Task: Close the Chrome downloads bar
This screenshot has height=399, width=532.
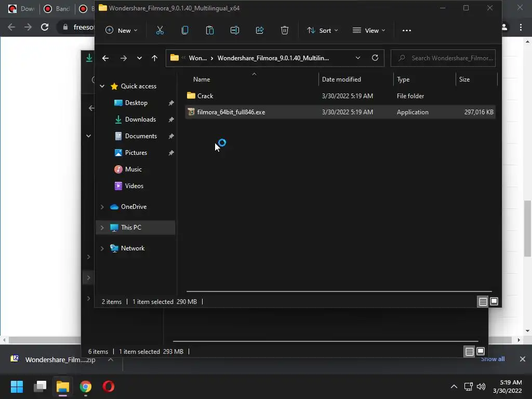Action: click(x=523, y=359)
